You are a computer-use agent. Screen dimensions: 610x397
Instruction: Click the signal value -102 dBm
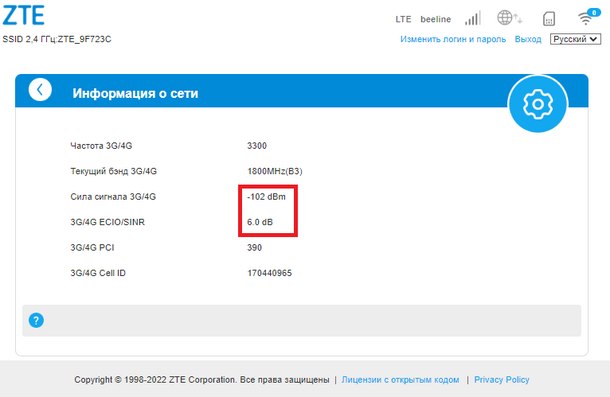click(x=266, y=197)
